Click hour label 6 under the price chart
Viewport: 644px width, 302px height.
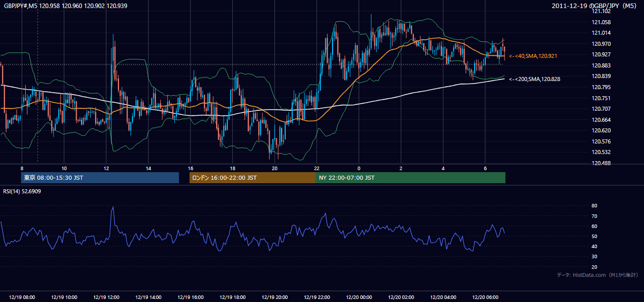(x=485, y=168)
